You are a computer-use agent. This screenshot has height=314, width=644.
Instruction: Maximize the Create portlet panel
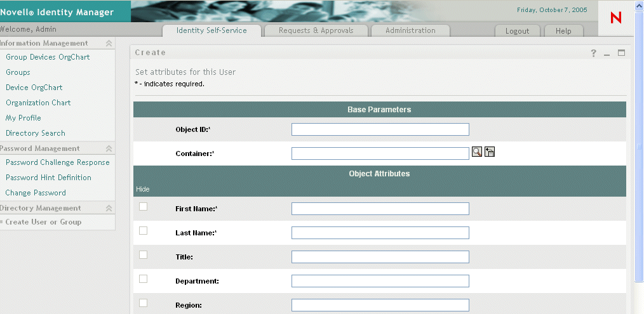(x=621, y=53)
